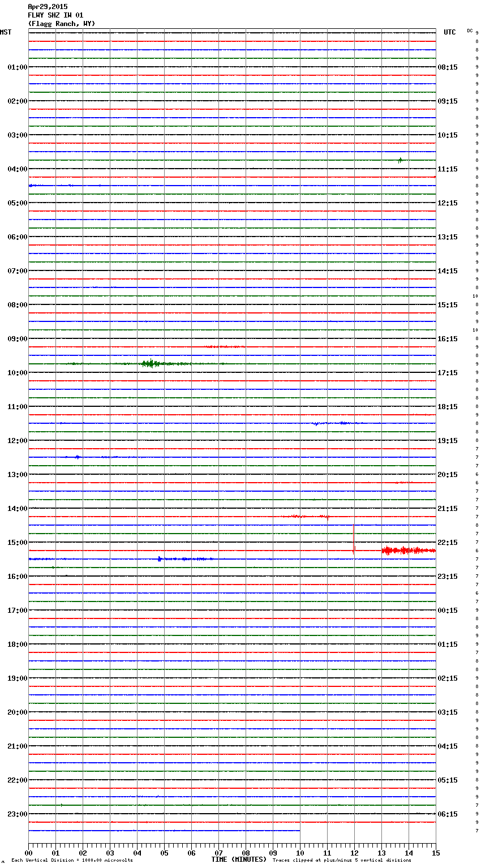481x868 pixels.
Task: Click the 00:15 UTC time label
Action: tap(448, 611)
